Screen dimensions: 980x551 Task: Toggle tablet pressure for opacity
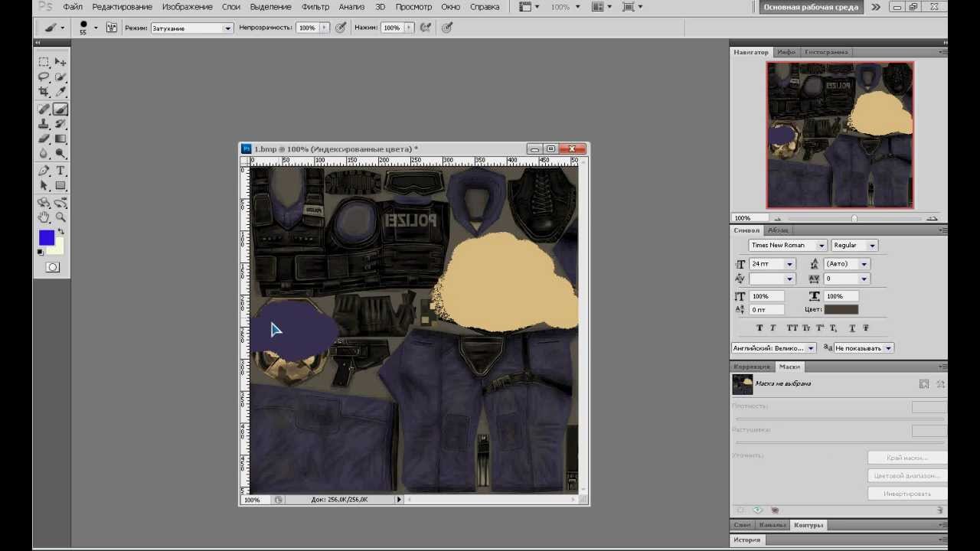(341, 28)
